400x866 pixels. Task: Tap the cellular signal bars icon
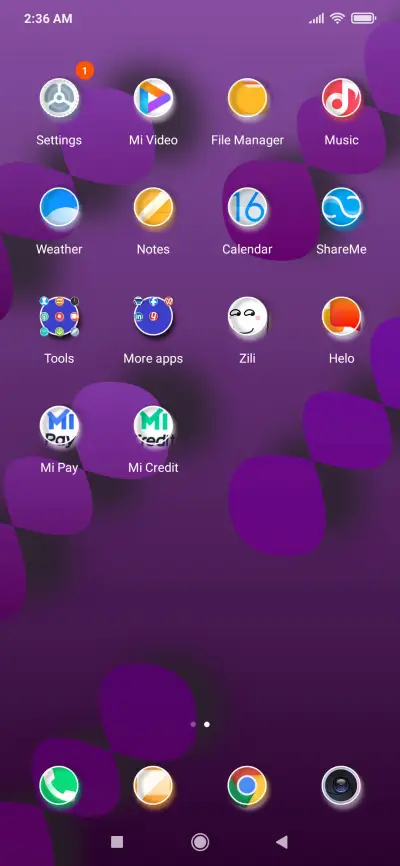tap(317, 19)
